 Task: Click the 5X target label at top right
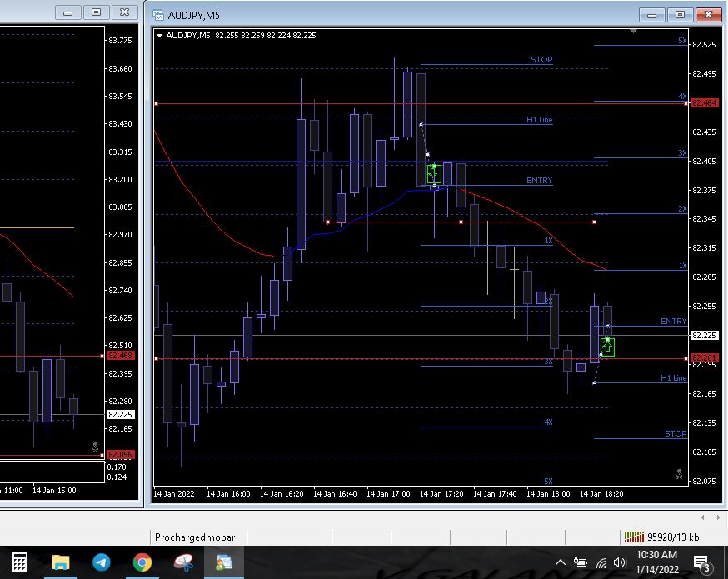(682, 41)
